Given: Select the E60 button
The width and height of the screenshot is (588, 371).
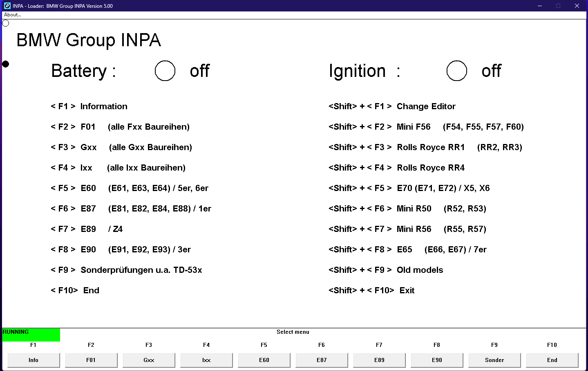Looking at the screenshot, I should point(264,360).
